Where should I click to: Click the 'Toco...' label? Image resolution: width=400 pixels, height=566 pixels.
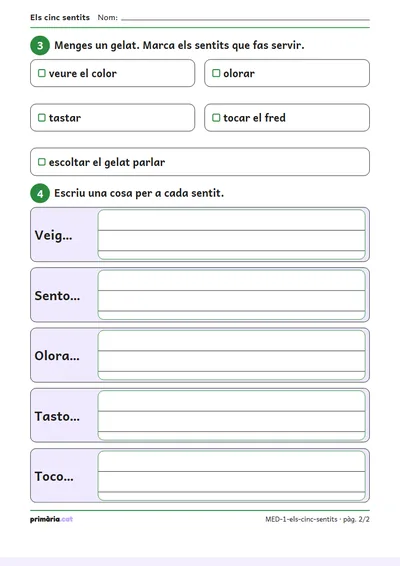[54, 476]
